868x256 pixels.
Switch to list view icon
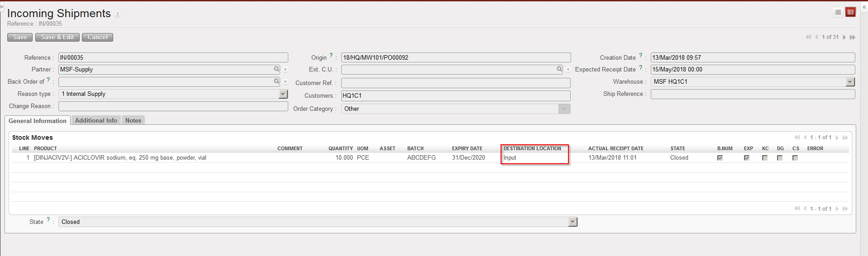click(838, 12)
